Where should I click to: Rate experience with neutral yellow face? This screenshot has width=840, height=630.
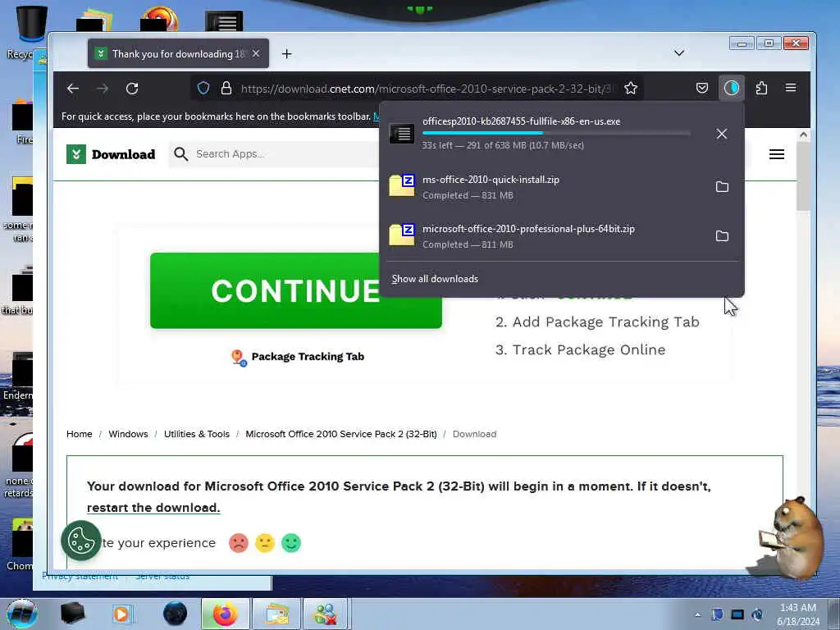coord(265,543)
